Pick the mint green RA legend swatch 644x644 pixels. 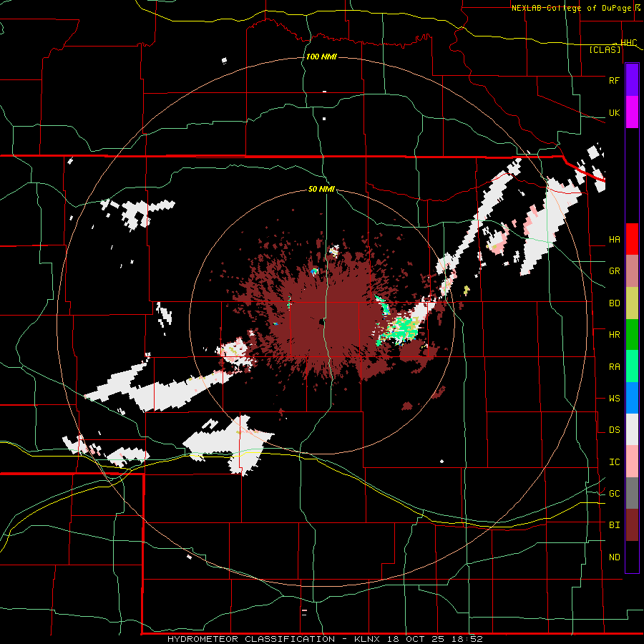tap(632, 366)
